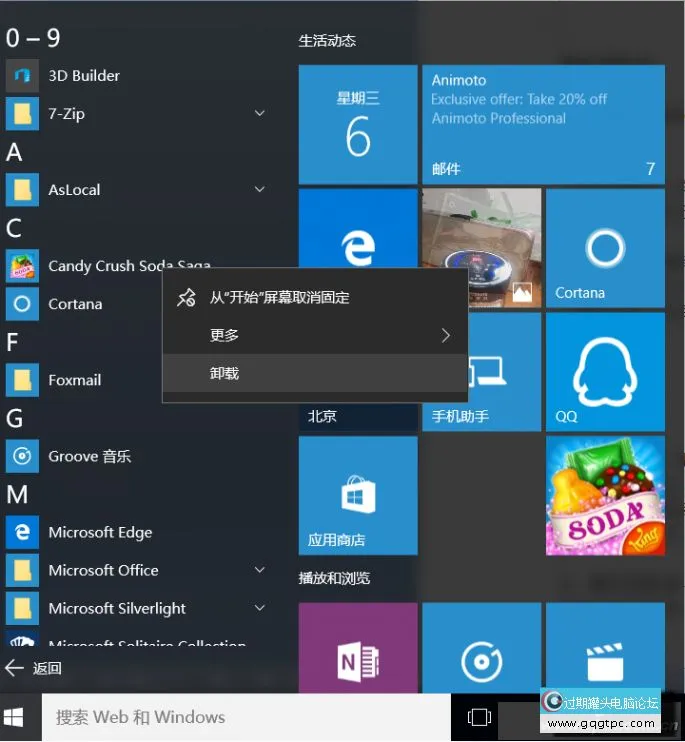The image size is (685, 742).
Task: Jump using the 0 – 9 group header
Action: (33, 38)
